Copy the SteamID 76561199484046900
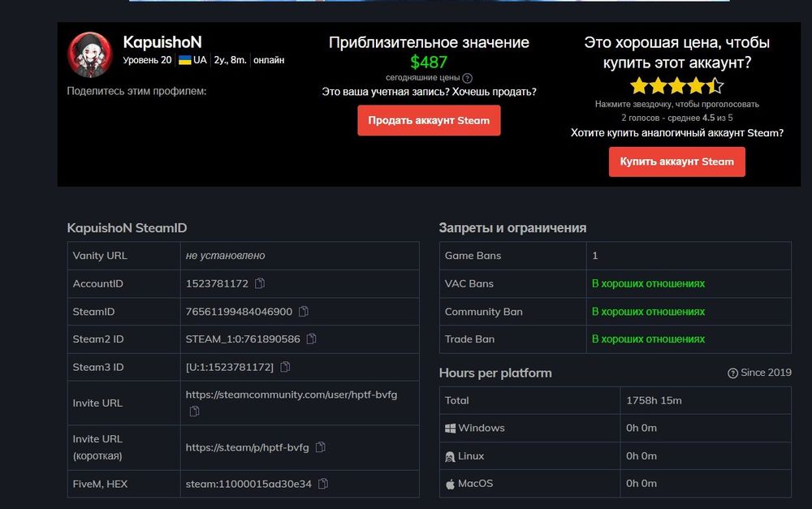Viewport: 812px width, 509px height. (304, 311)
